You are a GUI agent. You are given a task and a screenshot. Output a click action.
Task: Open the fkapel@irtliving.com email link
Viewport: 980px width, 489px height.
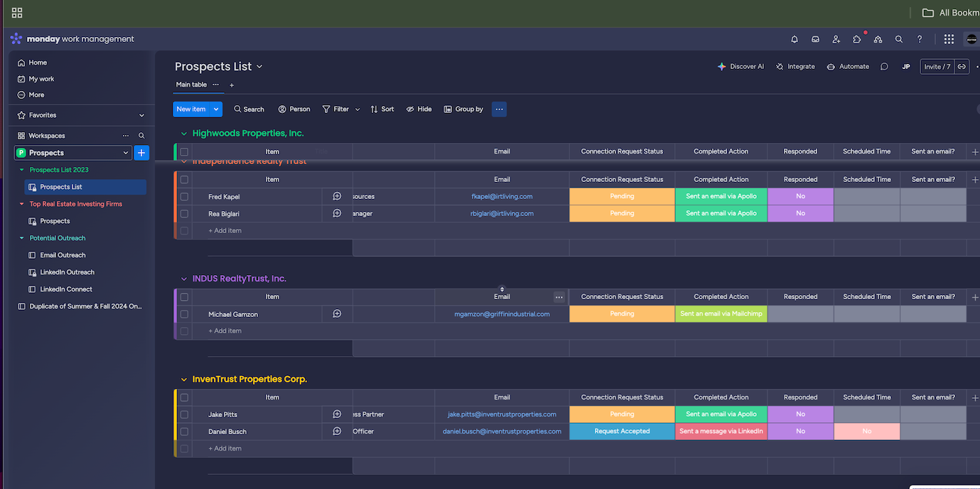[502, 196]
